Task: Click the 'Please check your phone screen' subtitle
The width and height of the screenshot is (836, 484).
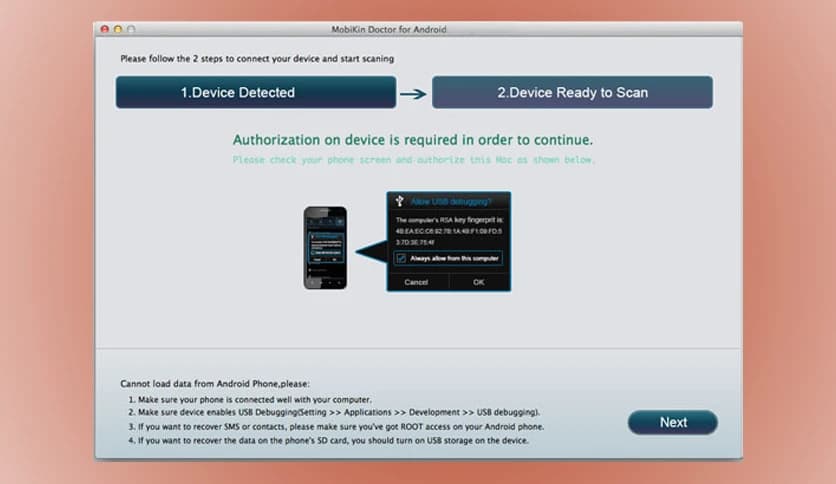Action: pos(414,159)
